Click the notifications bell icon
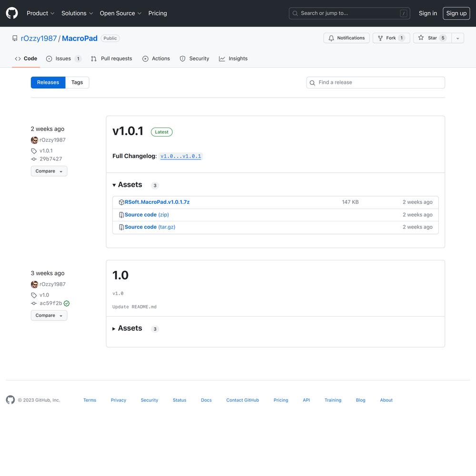This screenshot has height=476, width=476. pyautogui.click(x=331, y=38)
